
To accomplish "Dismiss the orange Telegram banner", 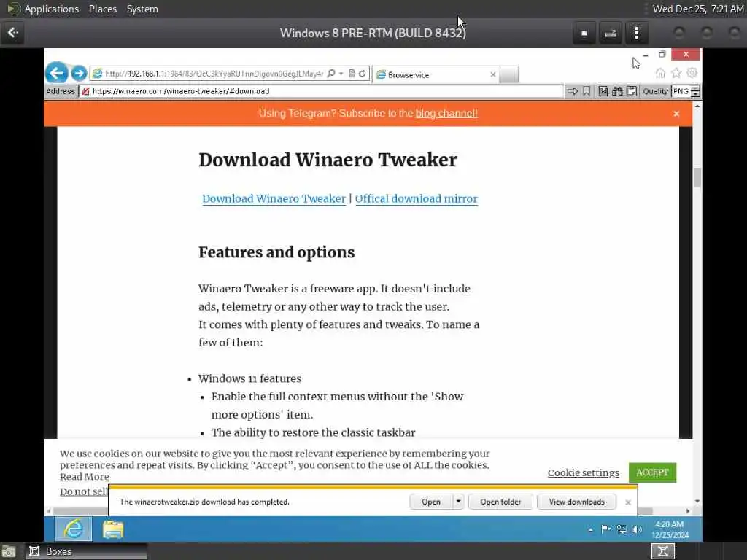I will click(676, 114).
